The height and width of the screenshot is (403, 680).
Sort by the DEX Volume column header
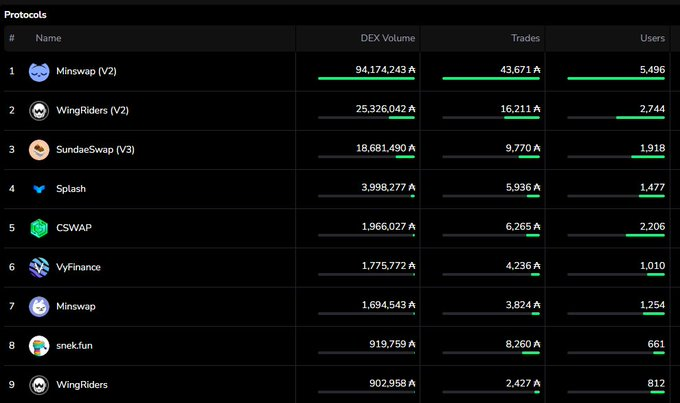point(387,38)
